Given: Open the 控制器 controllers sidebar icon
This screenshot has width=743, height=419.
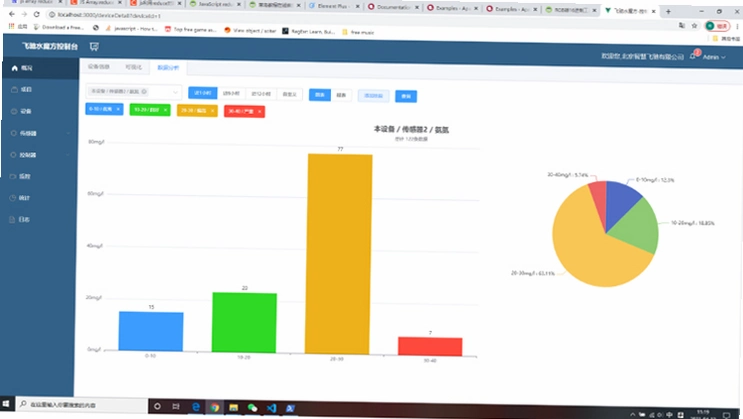Looking at the screenshot, I should click(13, 155).
